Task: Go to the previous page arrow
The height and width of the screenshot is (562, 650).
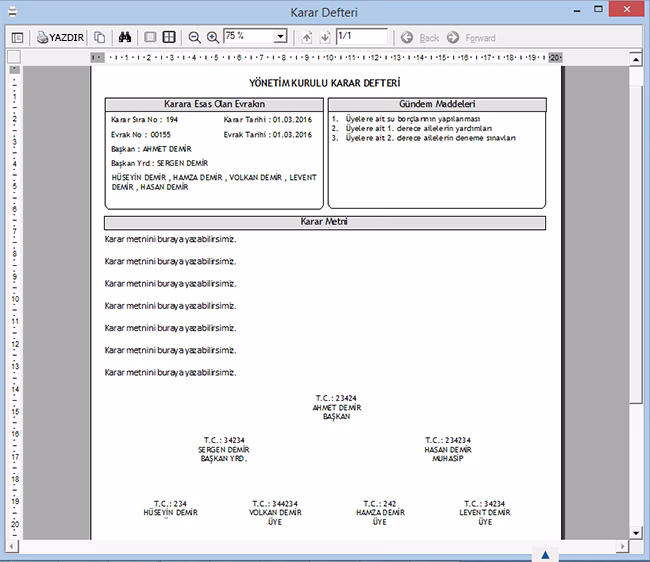Action: click(306, 38)
